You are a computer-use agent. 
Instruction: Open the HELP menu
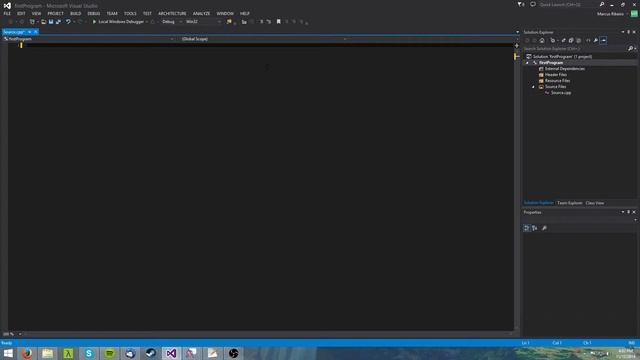[x=245, y=13]
